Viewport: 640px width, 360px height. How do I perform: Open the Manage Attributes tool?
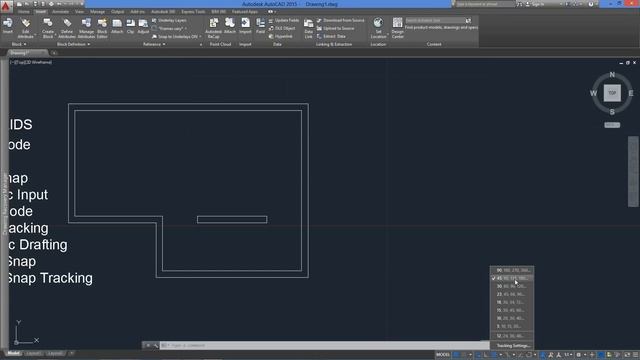86,28
